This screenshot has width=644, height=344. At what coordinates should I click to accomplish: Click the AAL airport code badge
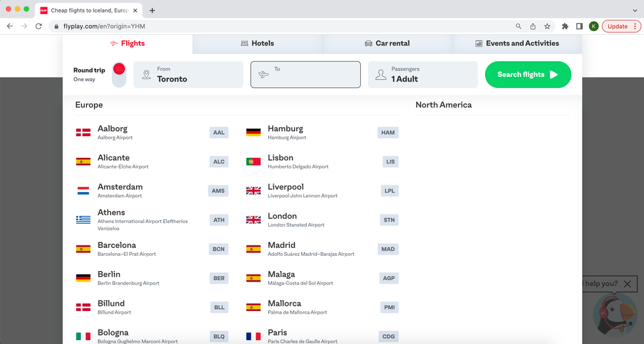point(219,132)
